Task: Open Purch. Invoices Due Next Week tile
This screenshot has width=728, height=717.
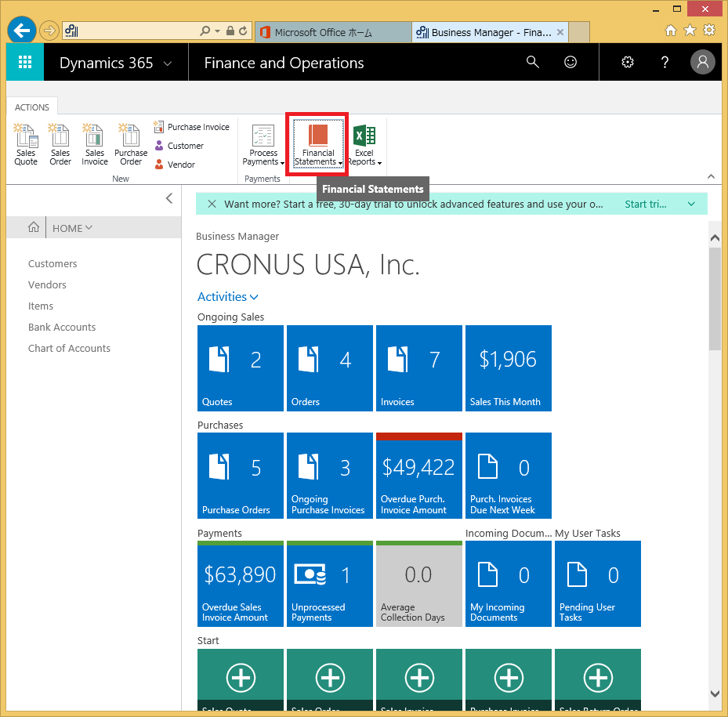Action: click(509, 476)
